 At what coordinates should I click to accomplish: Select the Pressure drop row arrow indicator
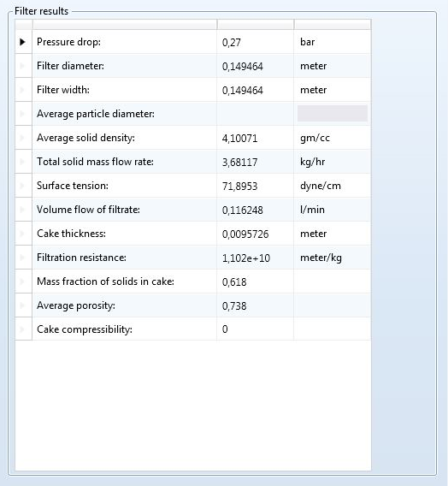point(22,42)
